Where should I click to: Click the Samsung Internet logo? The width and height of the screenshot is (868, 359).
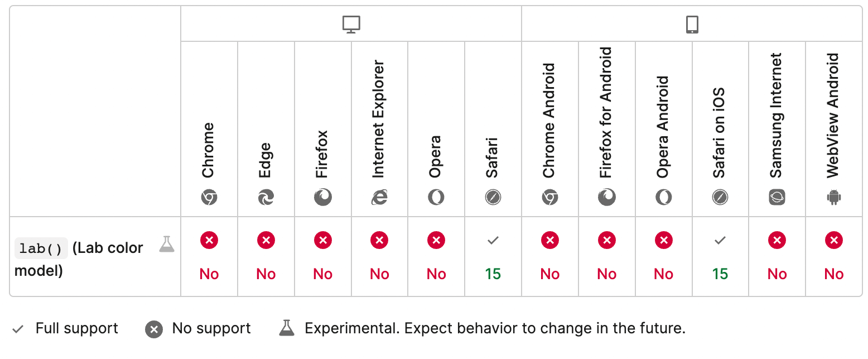tap(777, 197)
